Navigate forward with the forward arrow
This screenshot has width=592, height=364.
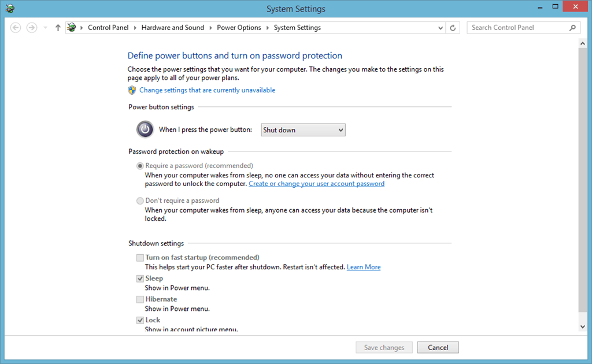click(x=32, y=28)
